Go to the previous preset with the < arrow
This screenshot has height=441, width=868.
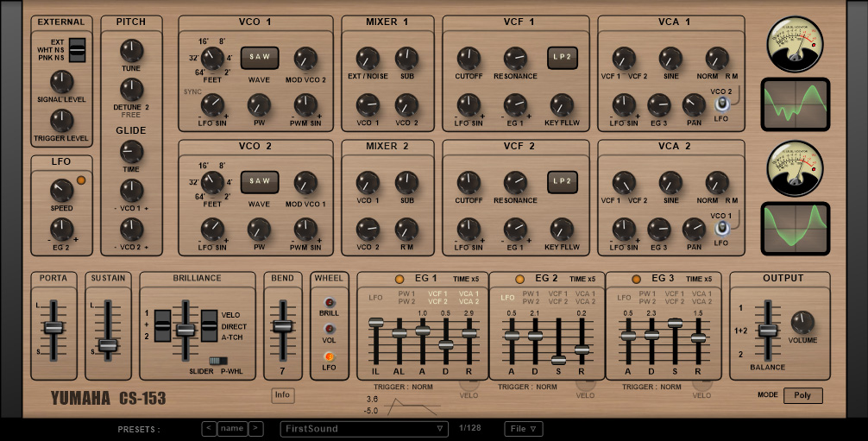click(x=209, y=429)
